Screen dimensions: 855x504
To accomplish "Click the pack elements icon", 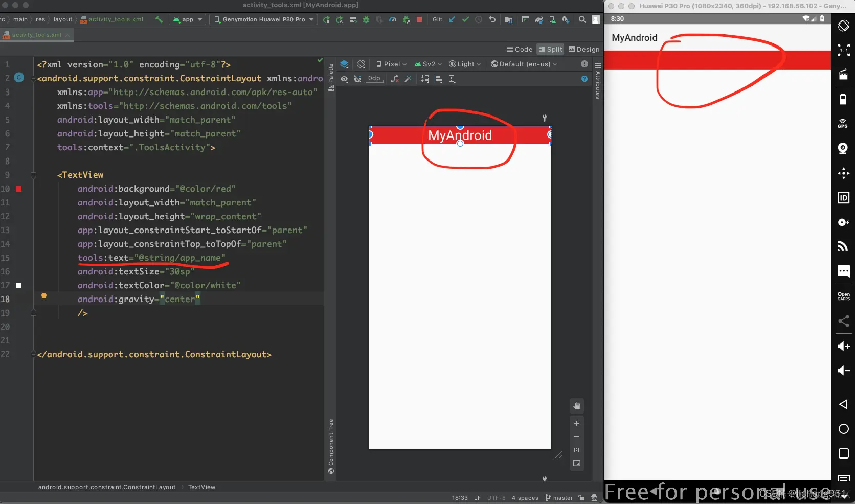I will (x=425, y=79).
